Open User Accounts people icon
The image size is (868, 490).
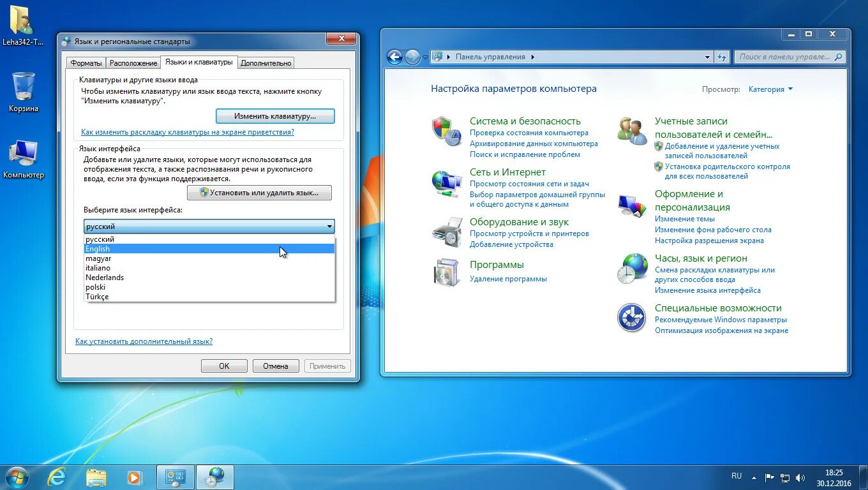[632, 131]
